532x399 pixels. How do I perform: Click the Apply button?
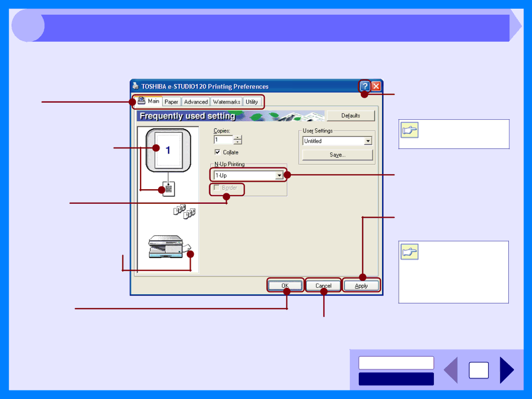coord(361,286)
